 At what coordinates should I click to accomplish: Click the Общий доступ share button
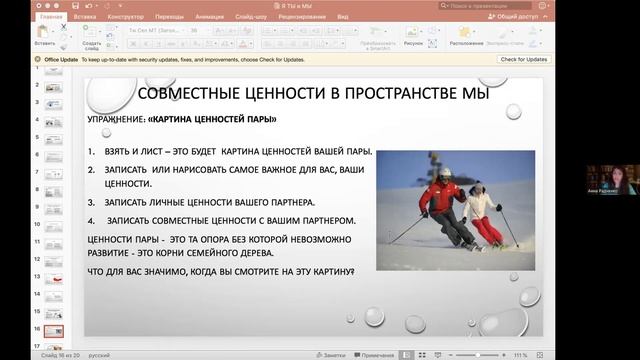[x=513, y=17]
